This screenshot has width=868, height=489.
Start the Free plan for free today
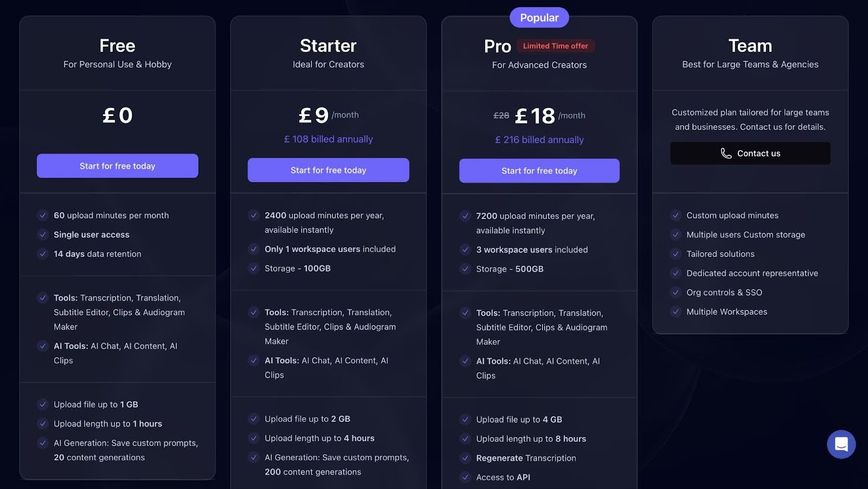[x=117, y=166]
